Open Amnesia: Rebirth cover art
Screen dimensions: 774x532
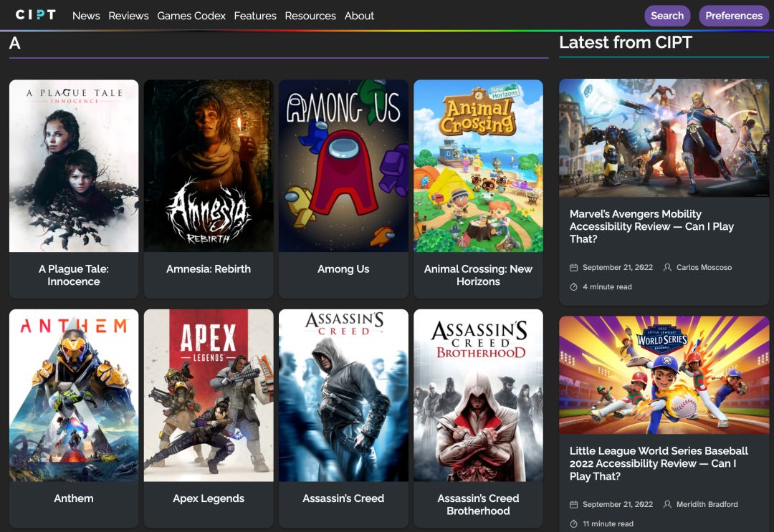(209, 165)
